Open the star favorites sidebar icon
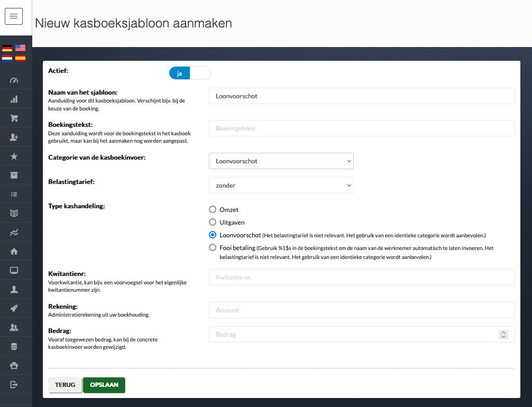This screenshot has height=407, width=532. tap(14, 156)
